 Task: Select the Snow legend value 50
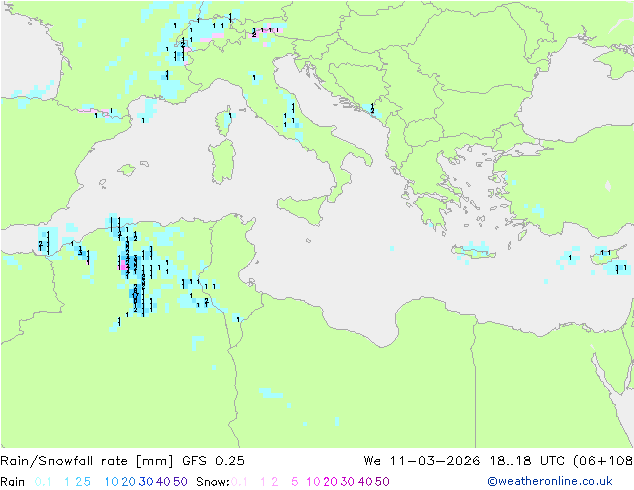click(382, 482)
